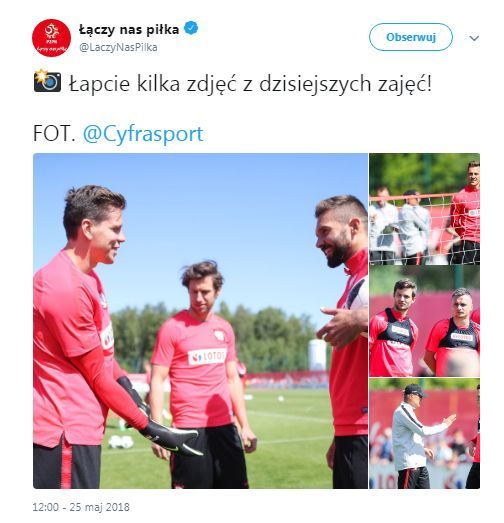
Task: Click the tweet text about dzisiejszych zajęć
Action: click(250, 83)
